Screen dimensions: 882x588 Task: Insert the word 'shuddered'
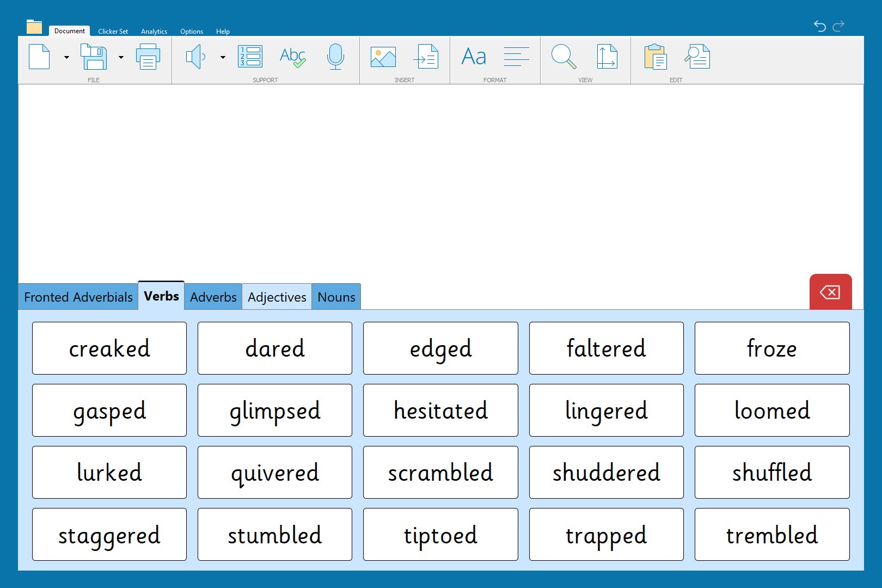pos(606,473)
